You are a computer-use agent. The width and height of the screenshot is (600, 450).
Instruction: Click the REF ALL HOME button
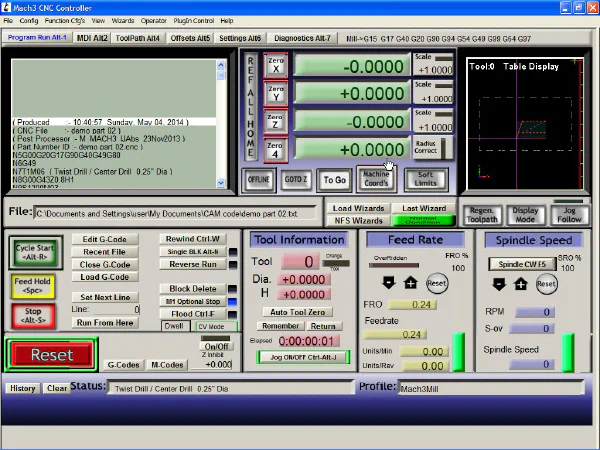tap(250, 106)
